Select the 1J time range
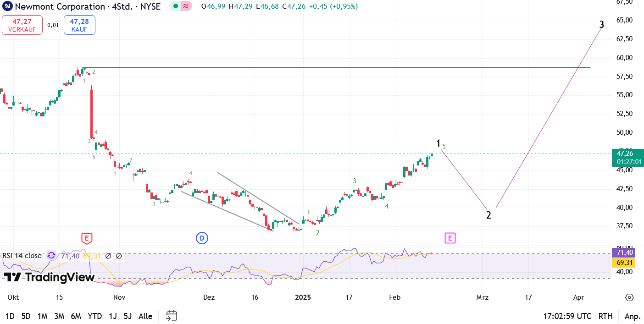Screen dimensions: 644x324 112,316
